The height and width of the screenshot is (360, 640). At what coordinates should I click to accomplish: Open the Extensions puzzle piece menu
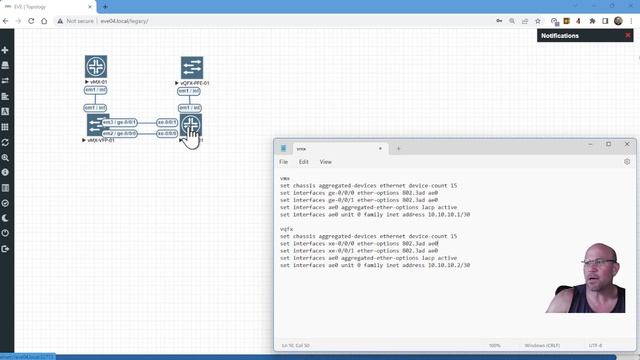[592, 21]
